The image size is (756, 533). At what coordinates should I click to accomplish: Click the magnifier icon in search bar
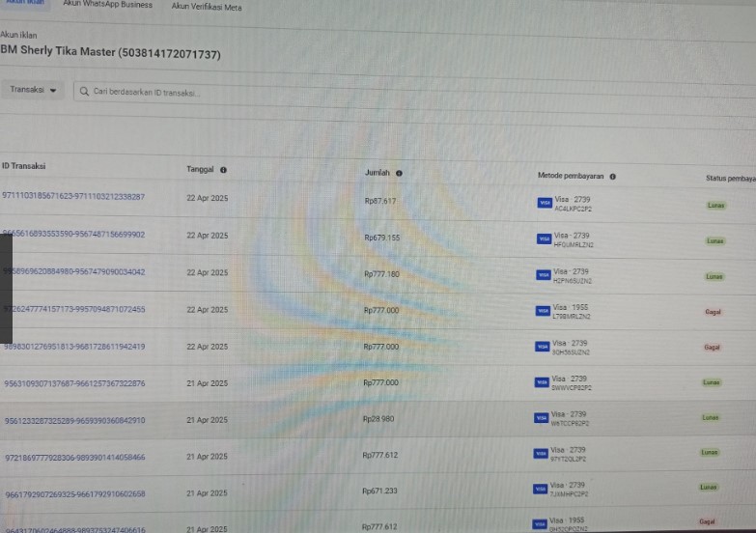pos(85,91)
